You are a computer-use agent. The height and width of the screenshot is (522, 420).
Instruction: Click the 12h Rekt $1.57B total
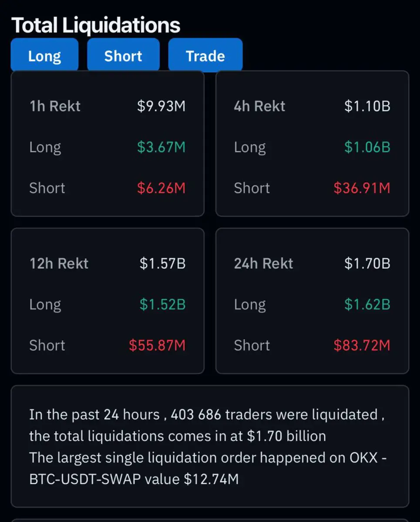click(x=163, y=264)
